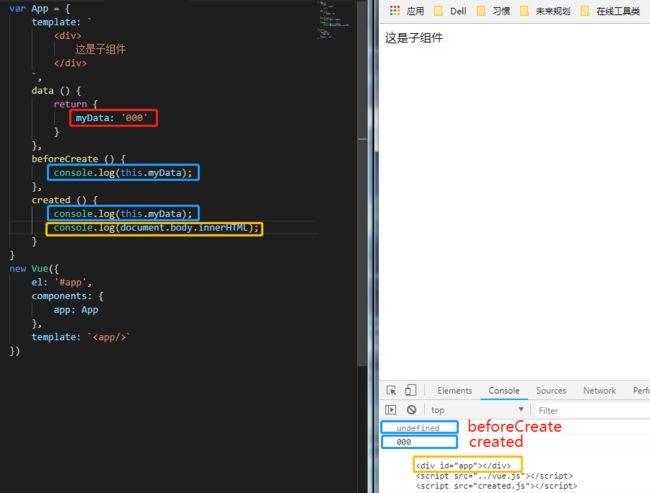
Task: Click the data () { code line
Action: pyautogui.click(x=56, y=90)
